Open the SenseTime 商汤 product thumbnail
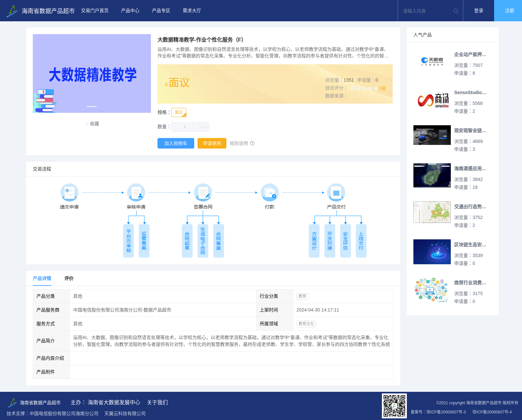 pyautogui.click(x=432, y=100)
